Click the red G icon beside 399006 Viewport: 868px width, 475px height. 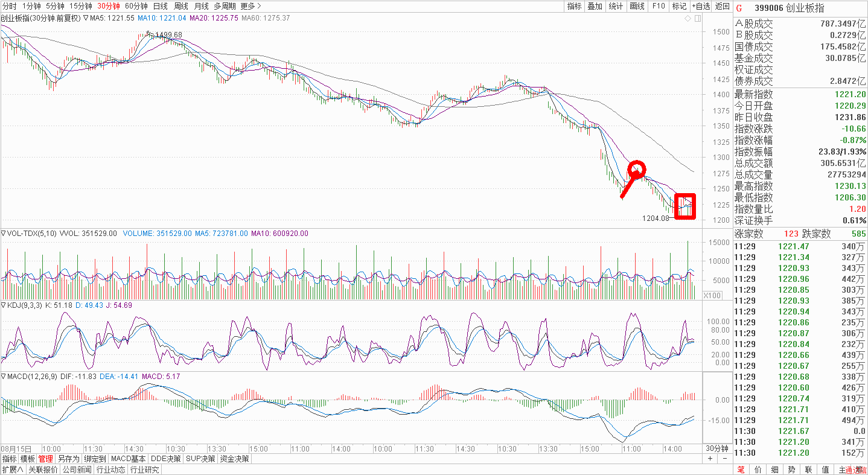tap(740, 8)
